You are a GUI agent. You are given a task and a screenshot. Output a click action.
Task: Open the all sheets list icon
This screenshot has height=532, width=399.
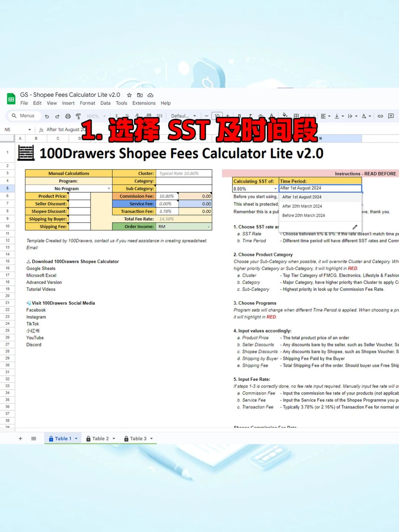[34, 439]
